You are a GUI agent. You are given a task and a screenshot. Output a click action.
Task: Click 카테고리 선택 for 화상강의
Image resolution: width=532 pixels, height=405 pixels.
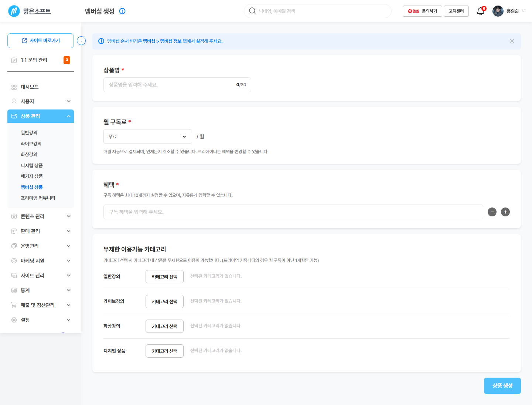pyautogui.click(x=164, y=326)
